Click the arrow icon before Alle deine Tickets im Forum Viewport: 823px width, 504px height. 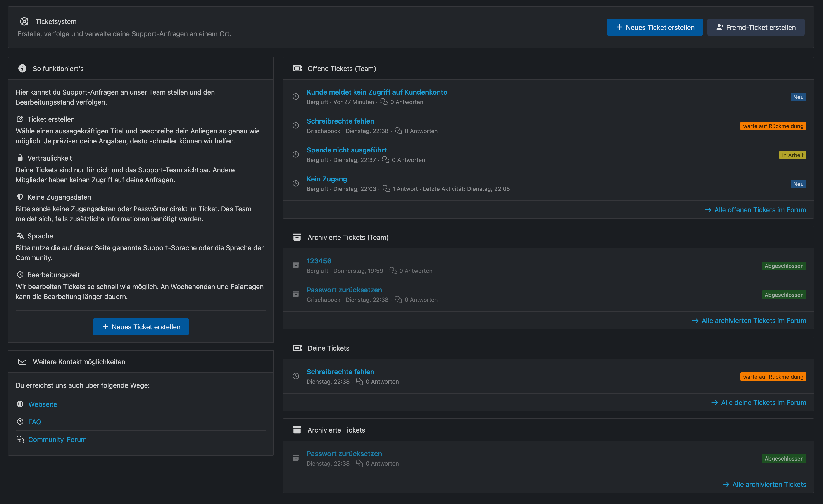(x=714, y=402)
